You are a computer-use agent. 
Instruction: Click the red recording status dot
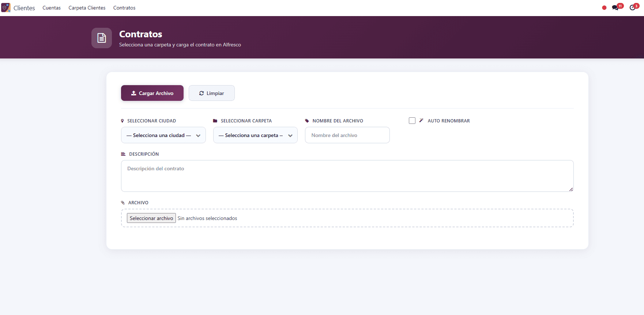tap(604, 8)
